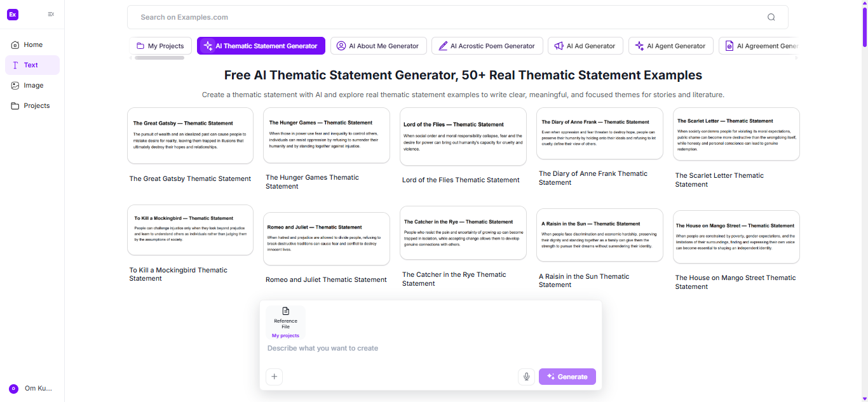Click the horizontal tab scrollbar thumb
Image resolution: width=868 pixels, height=402 pixels.
point(159,58)
